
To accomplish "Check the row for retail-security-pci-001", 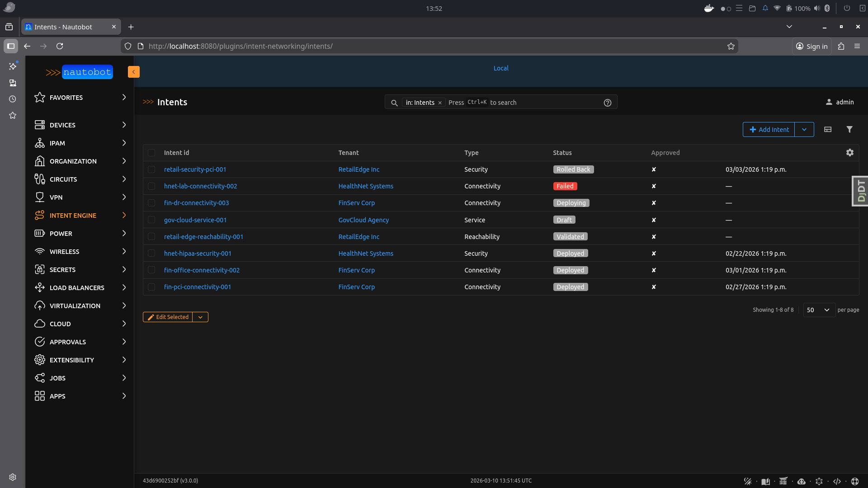I will click(x=151, y=169).
